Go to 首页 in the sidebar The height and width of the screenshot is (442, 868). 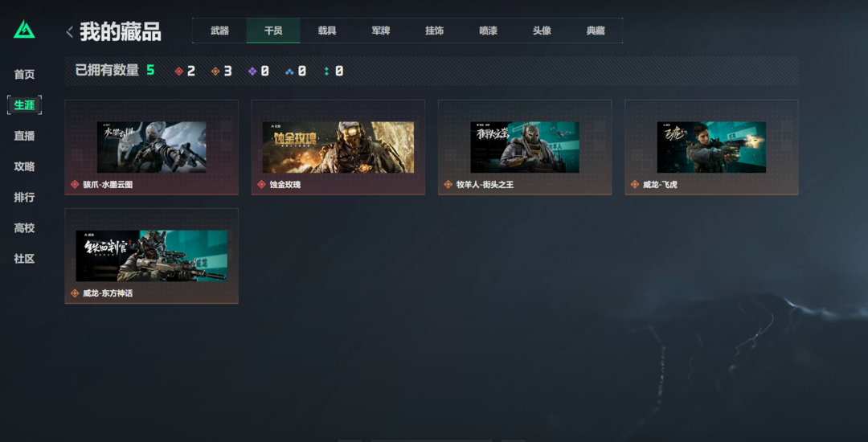point(24,74)
